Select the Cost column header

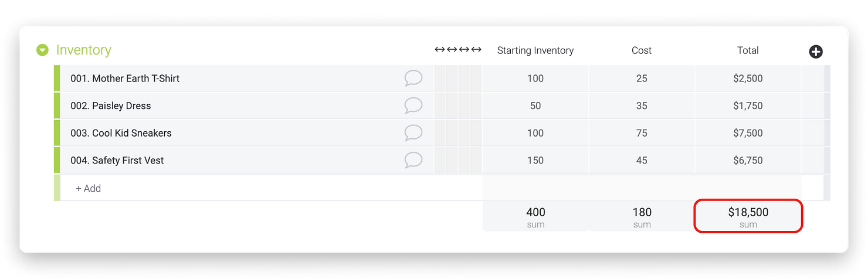click(642, 50)
